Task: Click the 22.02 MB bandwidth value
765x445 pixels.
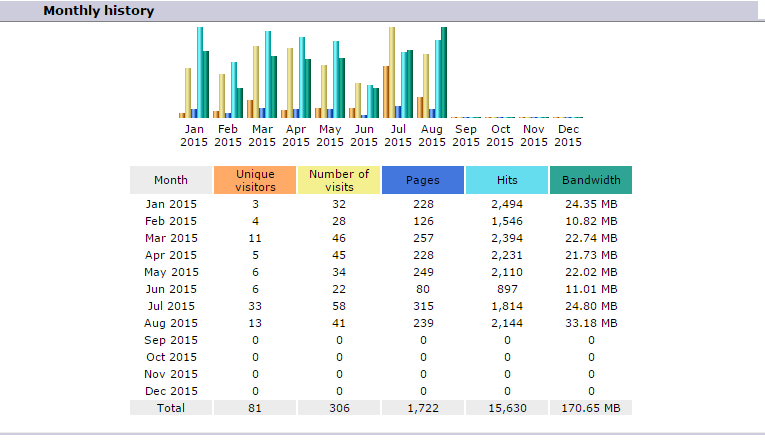Action: tap(591, 272)
